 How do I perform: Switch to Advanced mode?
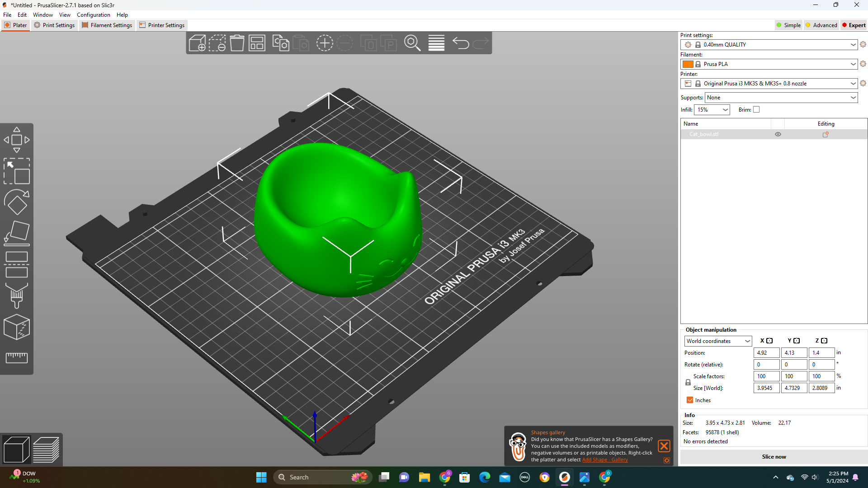click(x=821, y=25)
